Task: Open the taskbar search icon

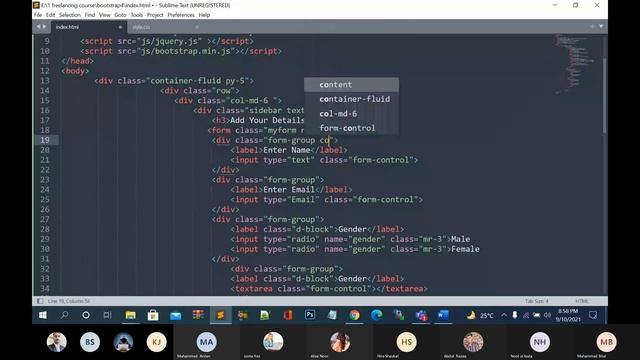Action: click(64, 315)
